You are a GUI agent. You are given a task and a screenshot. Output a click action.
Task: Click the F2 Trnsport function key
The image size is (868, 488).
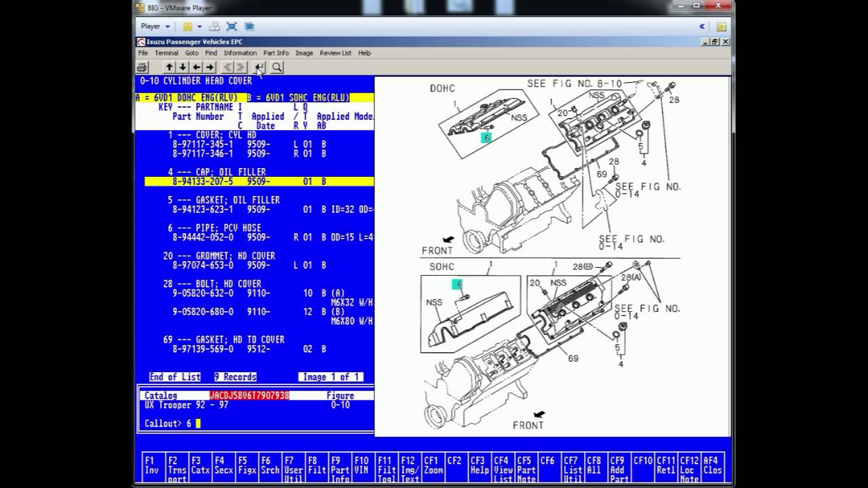click(x=177, y=469)
